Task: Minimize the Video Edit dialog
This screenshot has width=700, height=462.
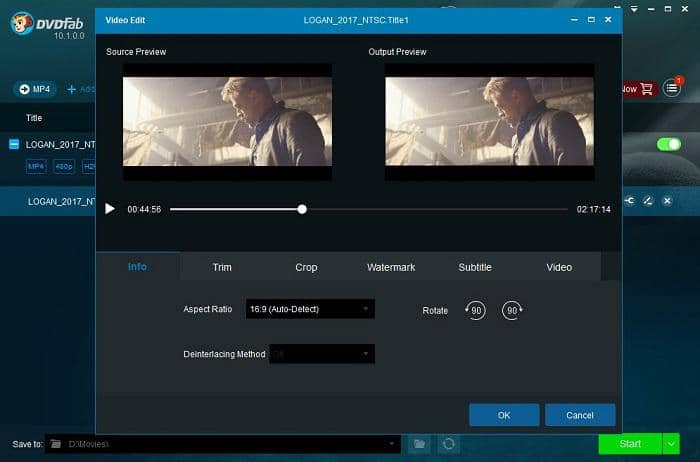Action: tap(575, 20)
